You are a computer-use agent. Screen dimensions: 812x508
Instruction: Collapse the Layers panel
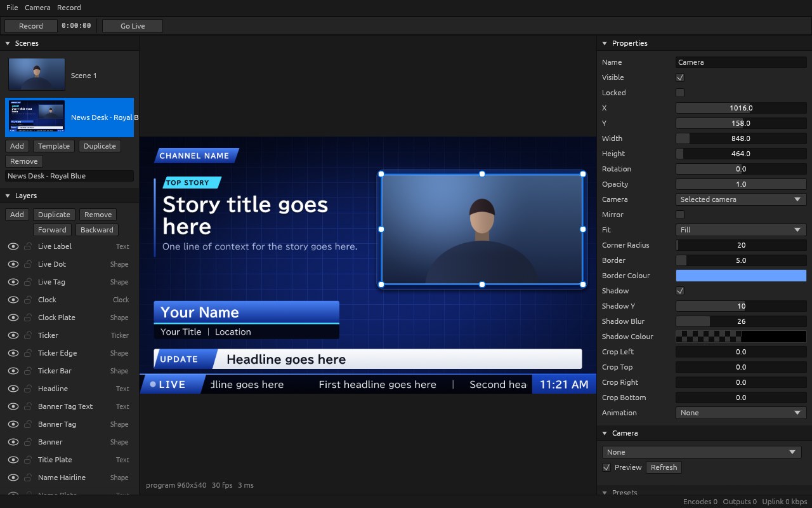tap(8, 196)
